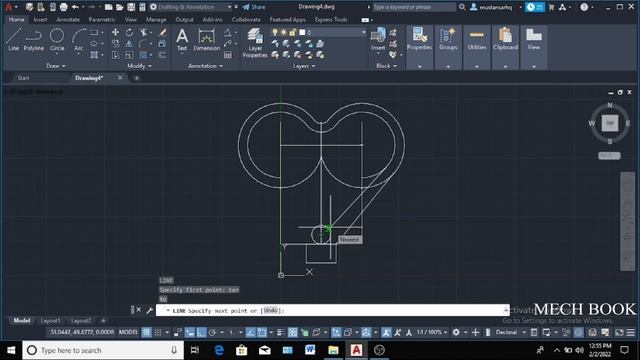Click the Start file tab
Image resolution: width=640 pixels, height=360 pixels.
(x=23, y=78)
